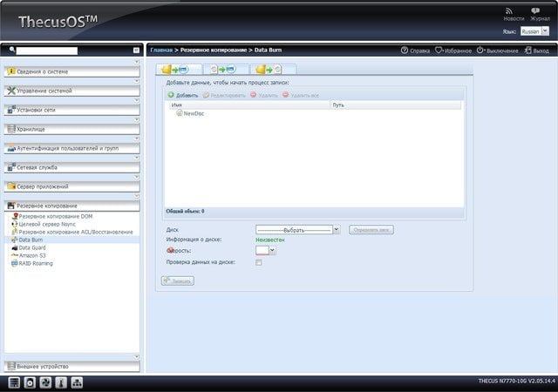Click the disk status icon in bottom bar
The image size is (558, 392).
30,382
